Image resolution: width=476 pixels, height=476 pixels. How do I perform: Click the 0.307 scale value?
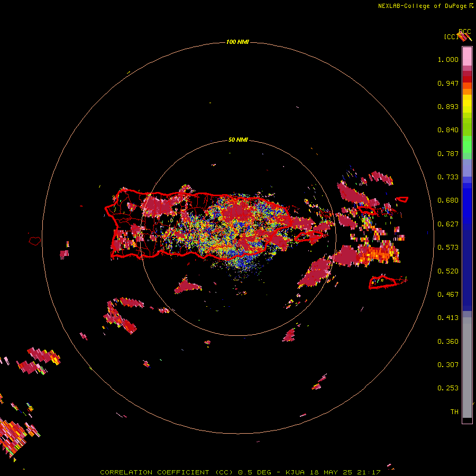click(x=448, y=365)
